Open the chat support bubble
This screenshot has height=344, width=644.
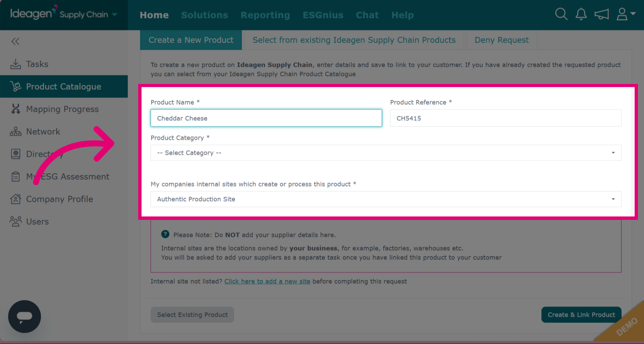click(x=24, y=316)
